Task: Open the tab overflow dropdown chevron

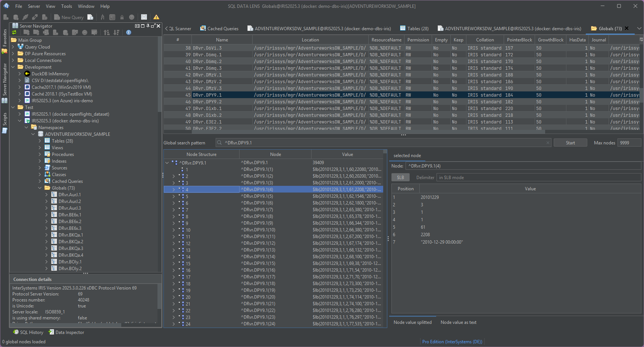Action: coord(639,28)
